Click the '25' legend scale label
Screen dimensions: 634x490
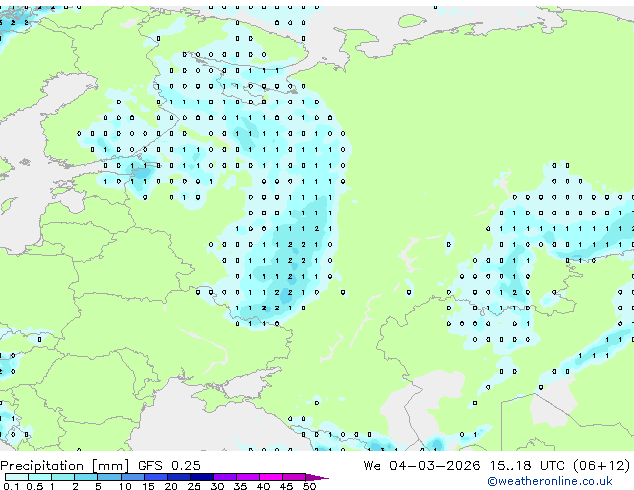194,486
